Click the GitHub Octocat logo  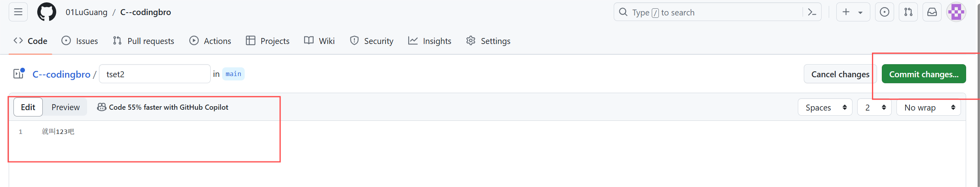pyautogui.click(x=47, y=12)
